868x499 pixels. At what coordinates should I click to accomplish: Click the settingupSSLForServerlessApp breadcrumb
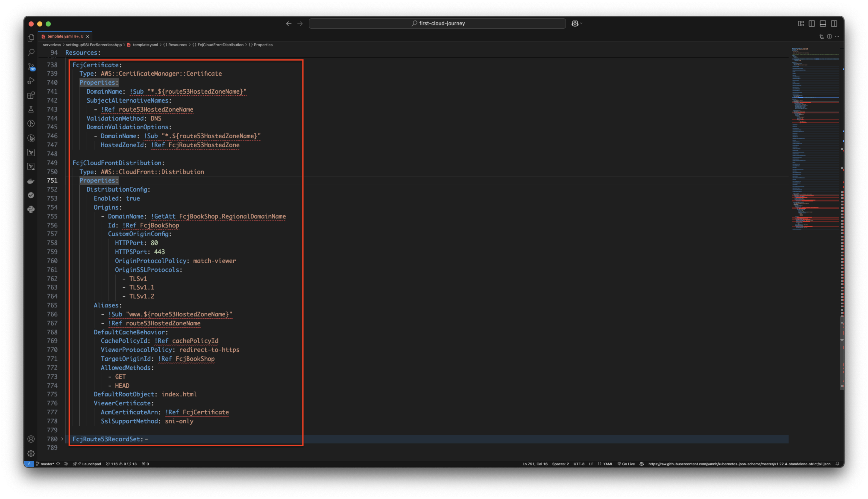pyautogui.click(x=94, y=45)
